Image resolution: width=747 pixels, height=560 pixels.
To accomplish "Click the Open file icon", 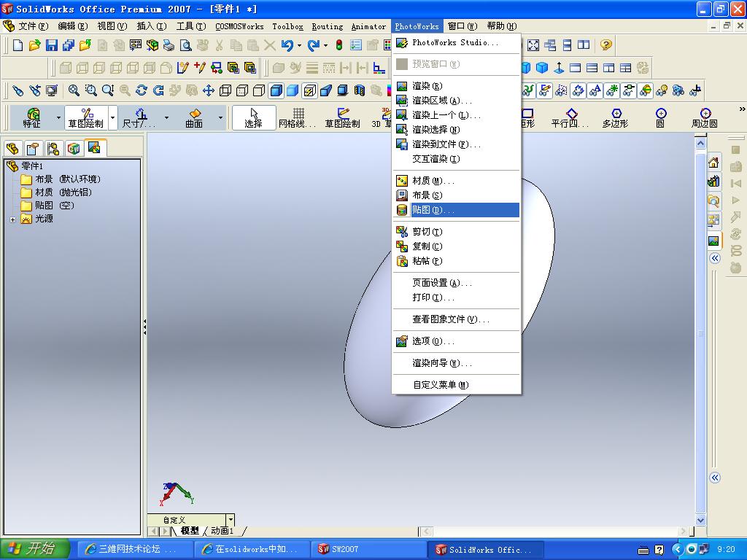I will click(x=34, y=45).
